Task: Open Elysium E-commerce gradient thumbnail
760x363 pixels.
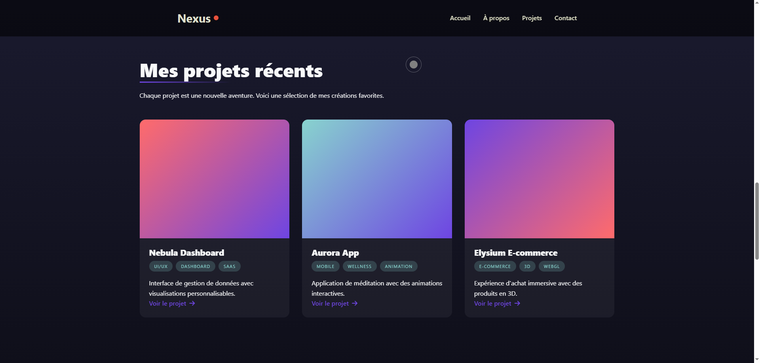Action: (539, 179)
